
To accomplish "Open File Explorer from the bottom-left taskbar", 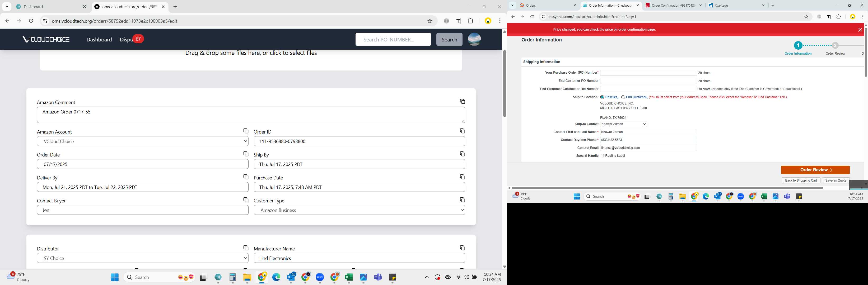I will click(x=247, y=277).
